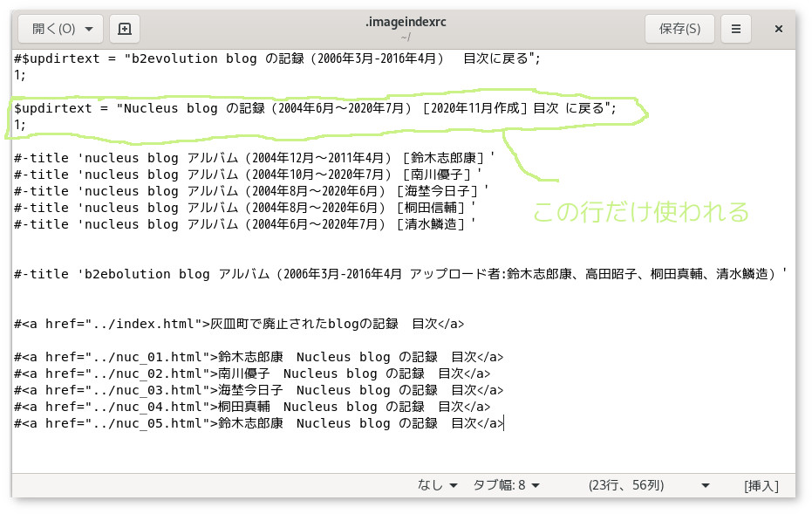This screenshot has width=812, height=514.
Task: Click the line referencing nuc_01.html
Action: [258, 357]
